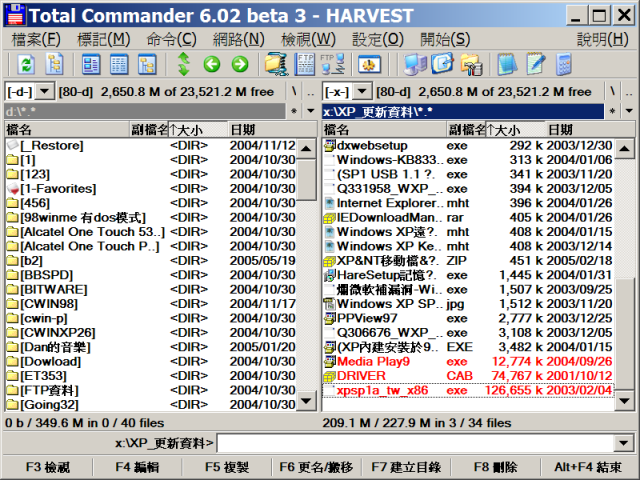This screenshot has width=640, height=480.
Task: Open the 開始(S) menu
Action: (x=445, y=40)
